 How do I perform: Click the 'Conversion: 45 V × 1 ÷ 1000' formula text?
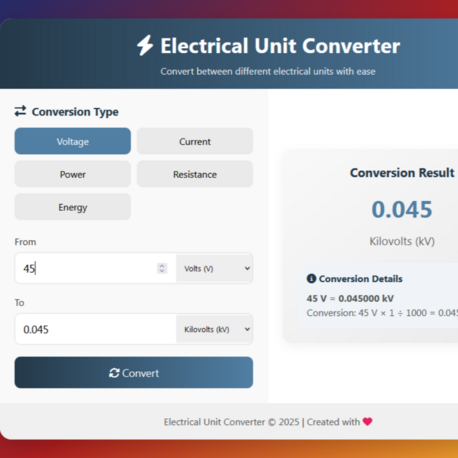pos(382,313)
